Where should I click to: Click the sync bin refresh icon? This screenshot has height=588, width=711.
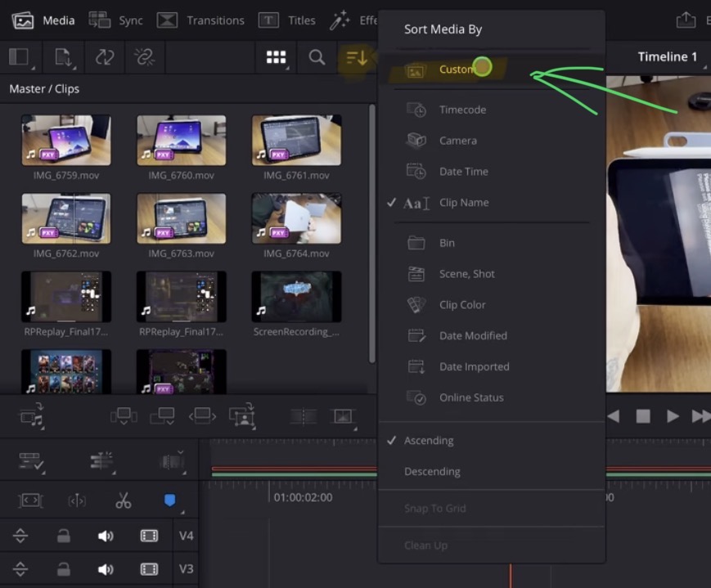[x=105, y=57]
